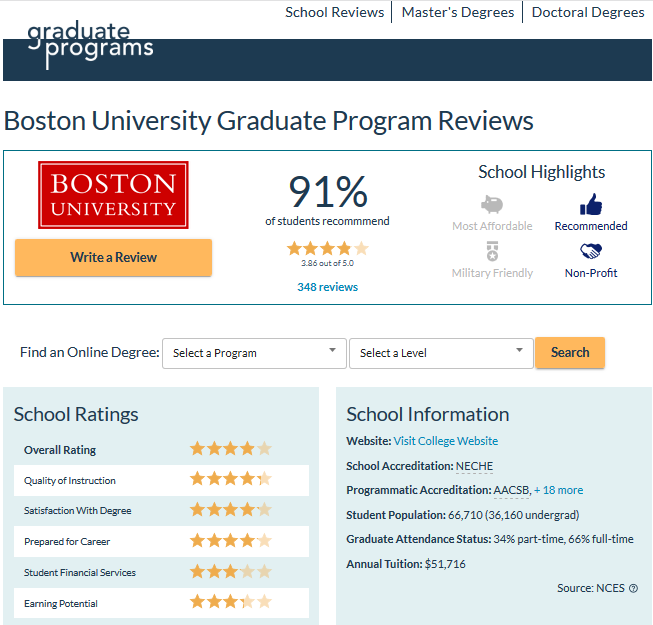This screenshot has width=653, height=625.
Task: Click the Military Friendly medal icon
Action: 491,251
